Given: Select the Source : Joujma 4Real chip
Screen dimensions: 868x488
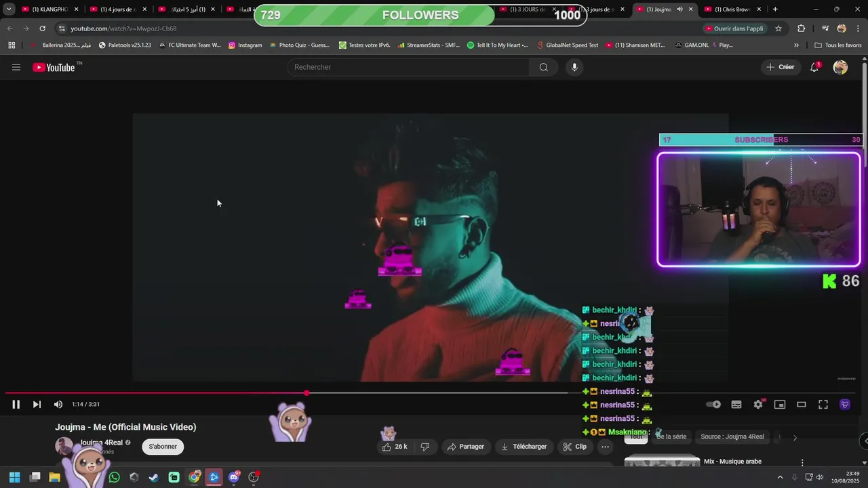Looking at the screenshot, I should coord(732,437).
